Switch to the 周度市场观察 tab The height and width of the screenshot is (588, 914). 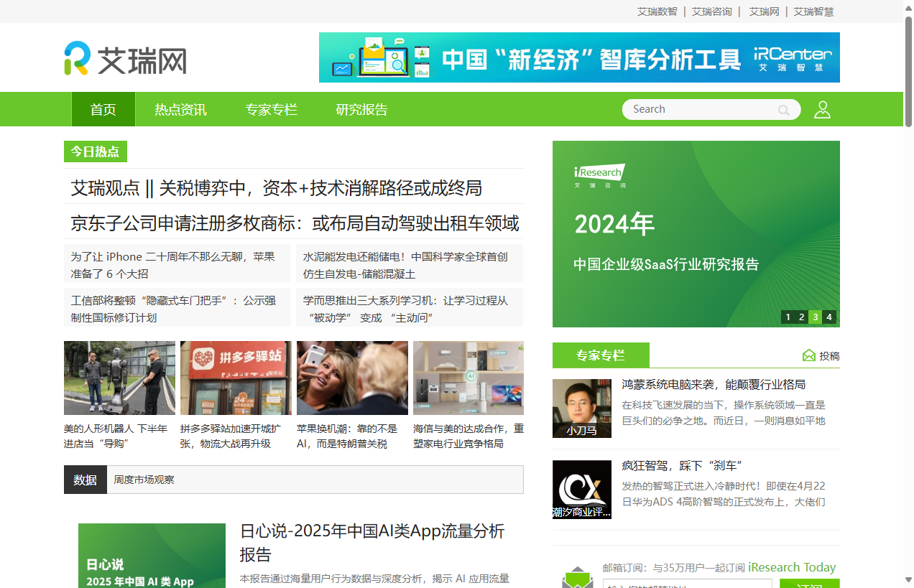[143, 480]
